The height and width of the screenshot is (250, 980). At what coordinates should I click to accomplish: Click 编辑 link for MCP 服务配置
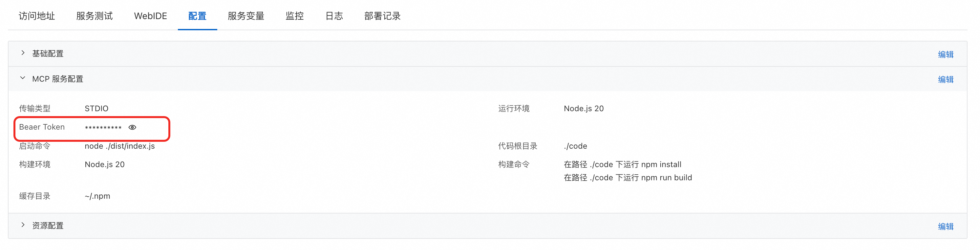pos(946,79)
